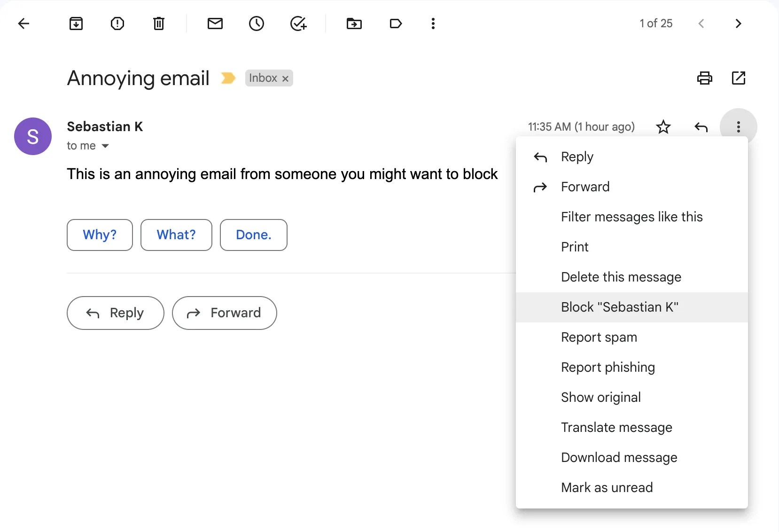Send the smart reply 'Why?'
The image size is (779, 532).
(99, 235)
